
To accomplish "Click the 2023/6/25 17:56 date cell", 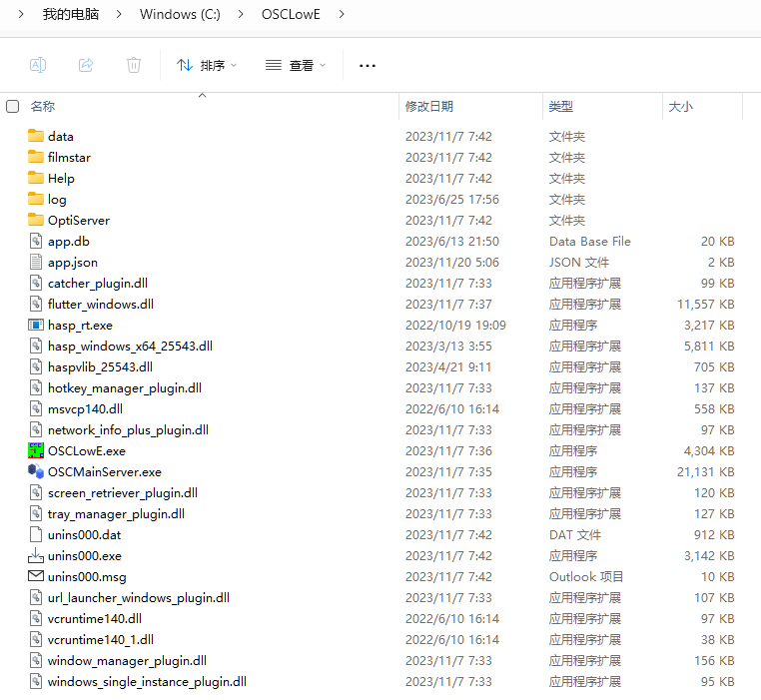I will (452, 199).
